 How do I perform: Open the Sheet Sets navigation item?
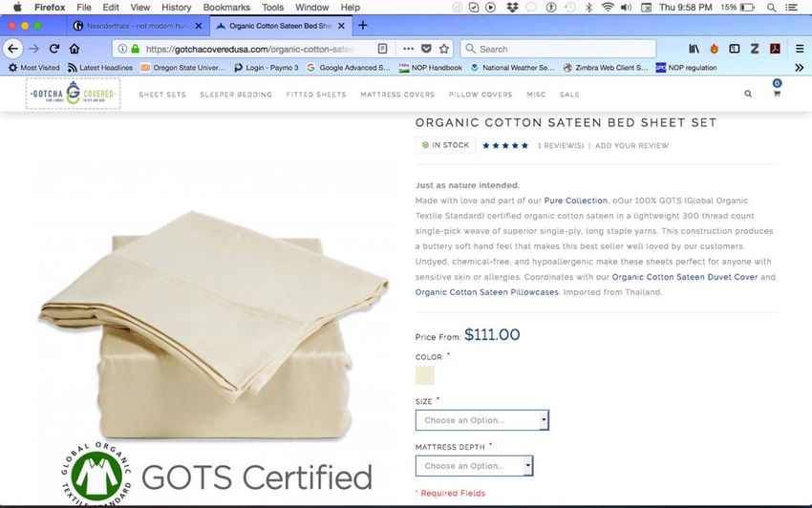coord(162,95)
